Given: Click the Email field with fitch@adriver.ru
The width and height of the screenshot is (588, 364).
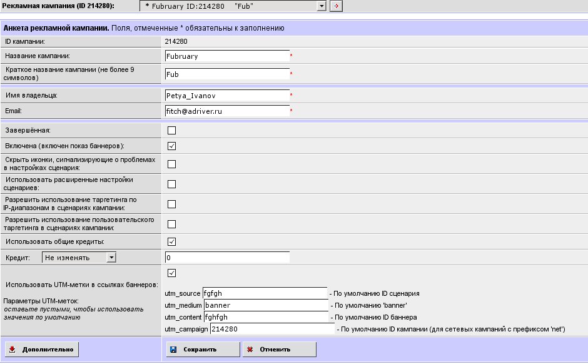Looking at the screenshot, I should coord(227,111).
